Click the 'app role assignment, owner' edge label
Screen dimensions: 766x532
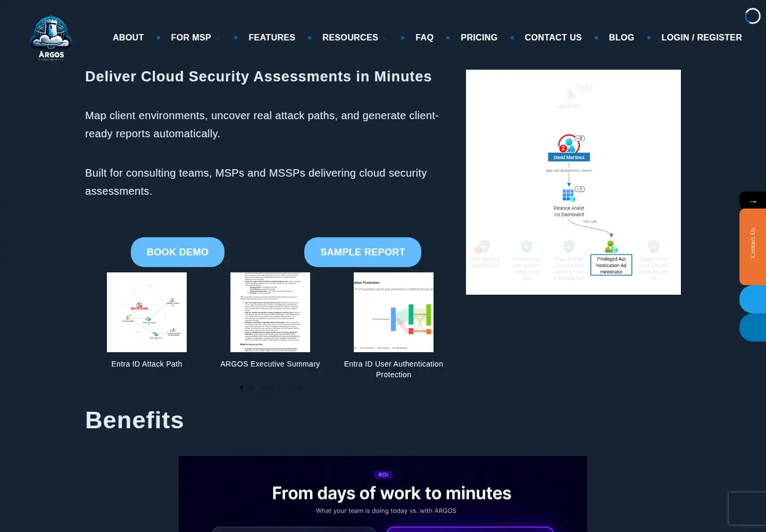click(569, 171)
